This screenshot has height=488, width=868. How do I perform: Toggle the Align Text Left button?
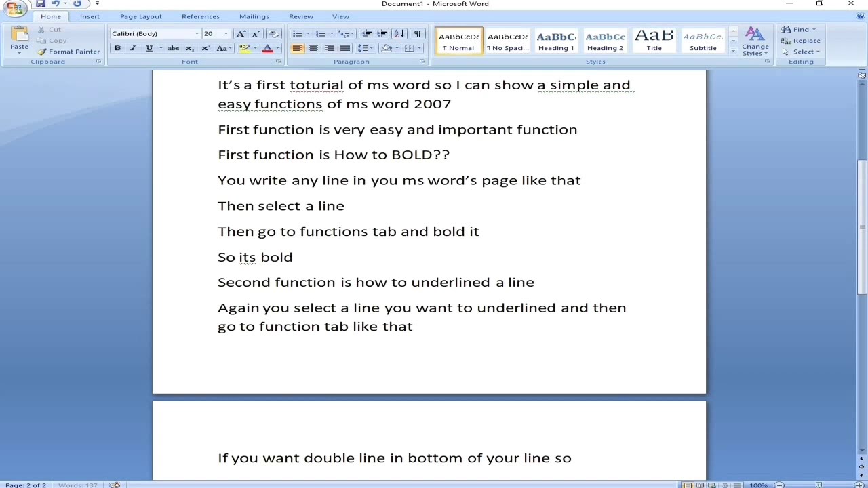pyautogui.click(x=298, y=48)
